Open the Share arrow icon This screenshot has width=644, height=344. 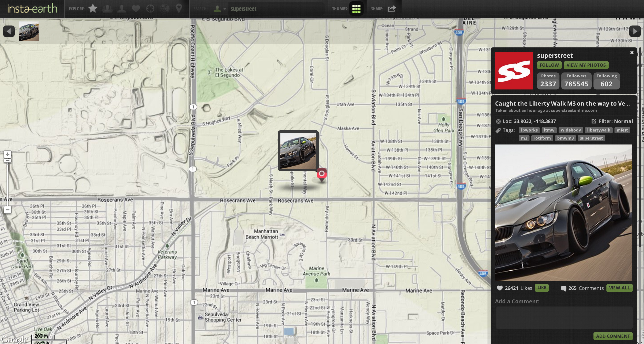click(392, 9)
